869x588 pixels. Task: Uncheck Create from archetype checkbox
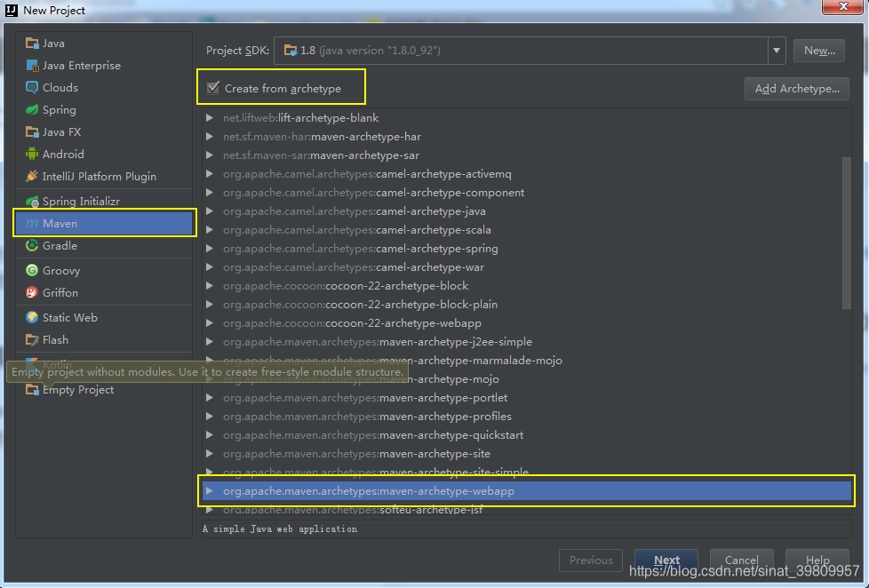pos(213,88)
